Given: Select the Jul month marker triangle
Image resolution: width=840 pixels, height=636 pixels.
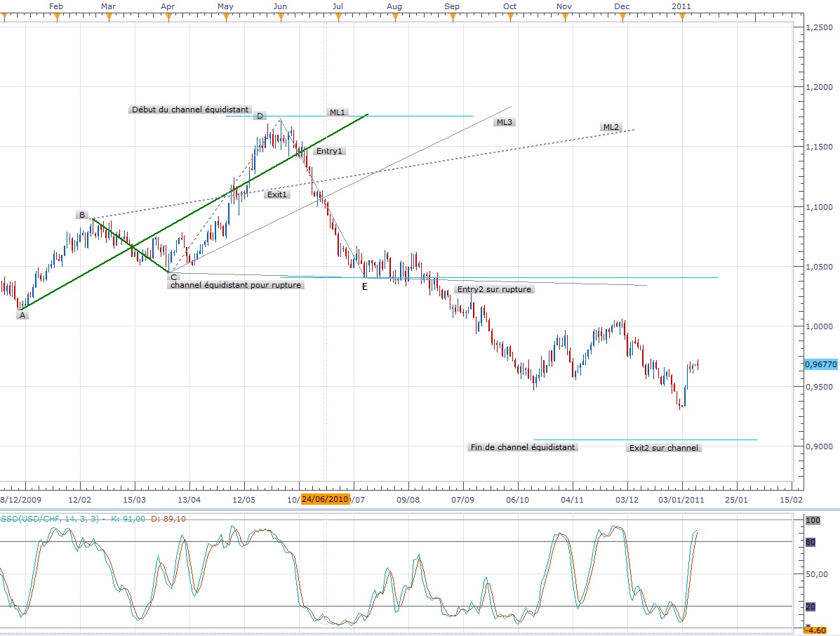Looking at the screenshot, I should (x=338, y=18).
